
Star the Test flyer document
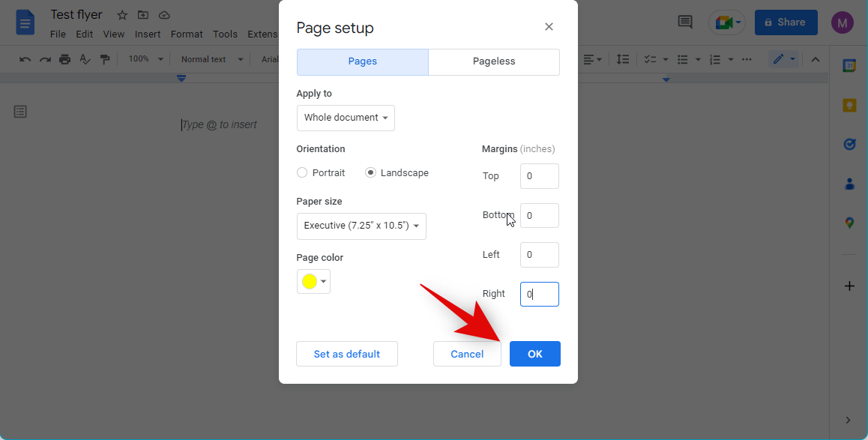122,15
